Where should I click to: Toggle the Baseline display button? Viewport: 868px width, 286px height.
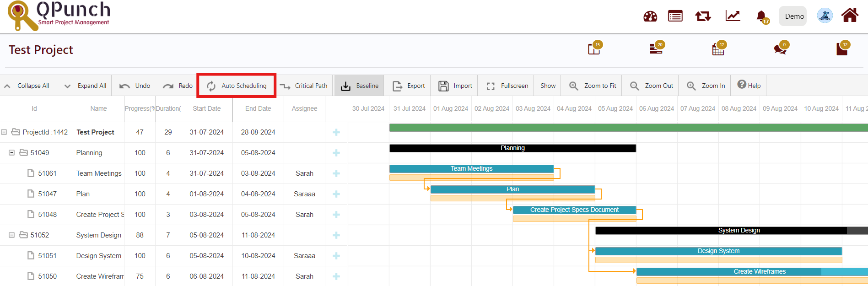tap(360, 86)
